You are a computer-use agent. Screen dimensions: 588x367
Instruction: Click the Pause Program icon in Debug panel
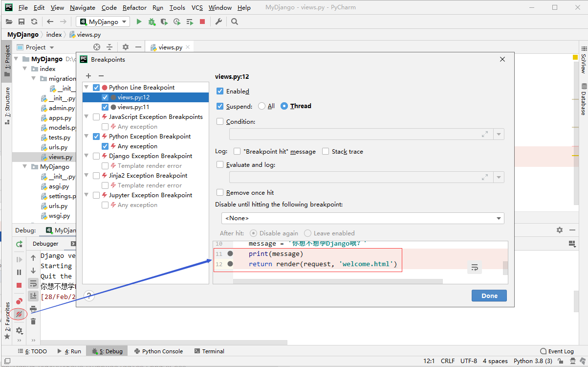(19, 272)
